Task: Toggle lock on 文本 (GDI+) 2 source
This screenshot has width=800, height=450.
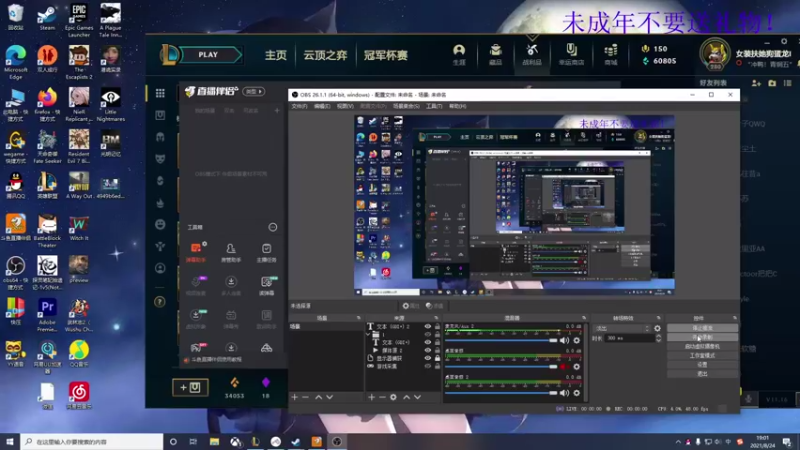Action: (437, 327)
